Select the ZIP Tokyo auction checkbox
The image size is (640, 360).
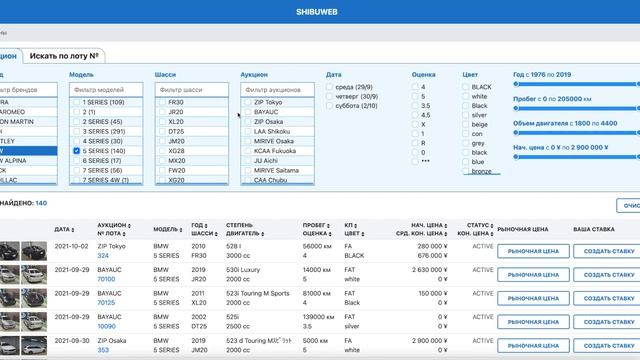click(x=248, y=102)
